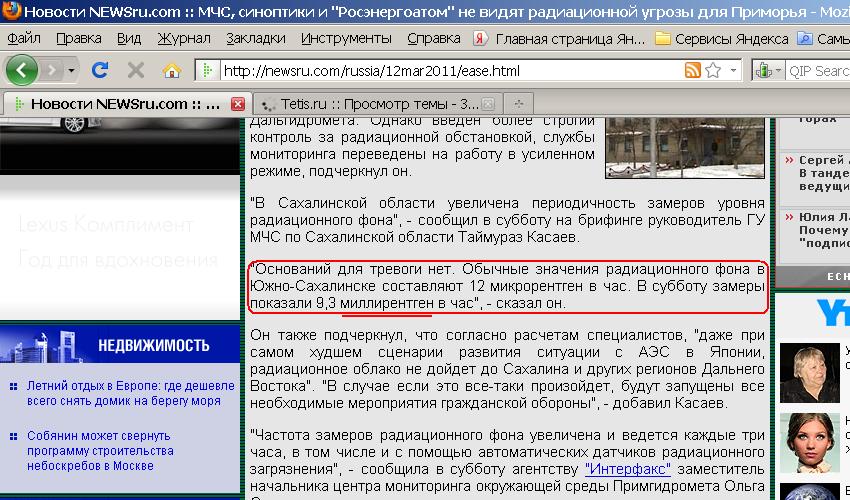Open the Правка menu
Viewport: 850px width, 500px height.
(79, 39)
